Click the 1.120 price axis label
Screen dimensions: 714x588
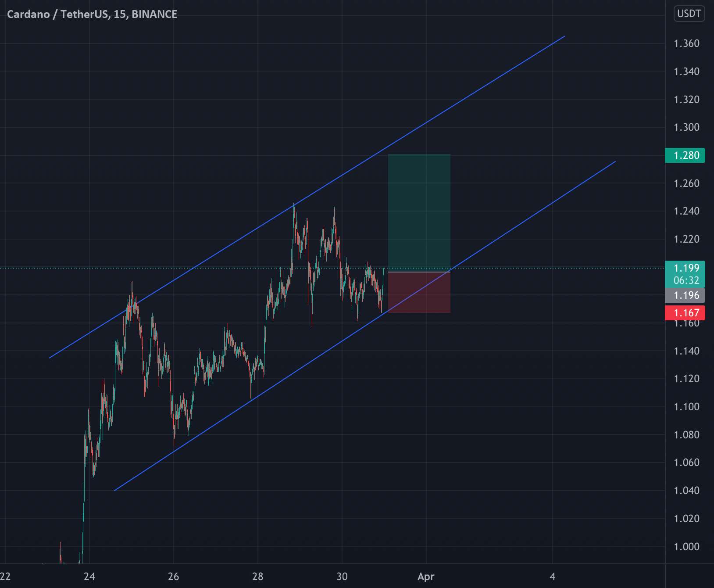tap(686, 379)
